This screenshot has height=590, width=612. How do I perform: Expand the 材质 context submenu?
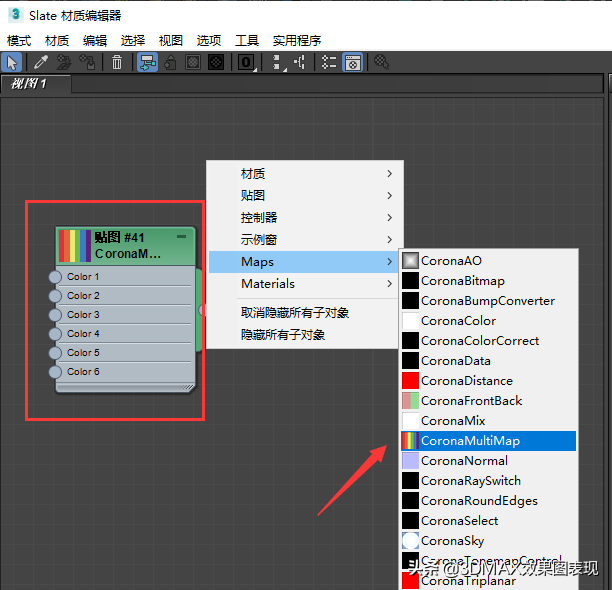pos(305,174)
